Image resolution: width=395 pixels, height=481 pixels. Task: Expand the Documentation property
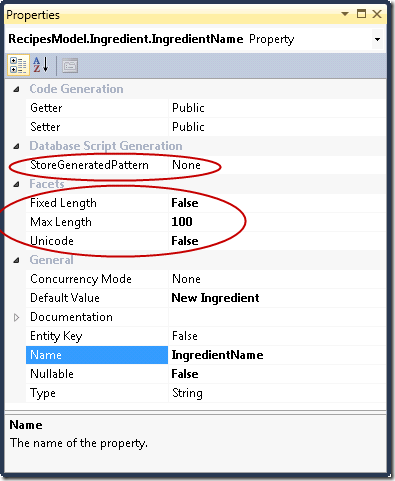pyautogui.click(x=16, y=317)
